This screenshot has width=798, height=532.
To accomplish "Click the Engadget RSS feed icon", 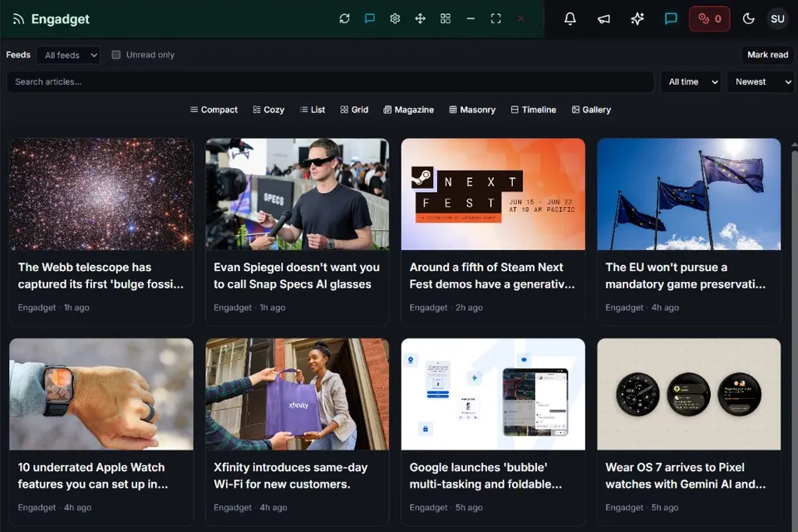I will click(18, 19).
